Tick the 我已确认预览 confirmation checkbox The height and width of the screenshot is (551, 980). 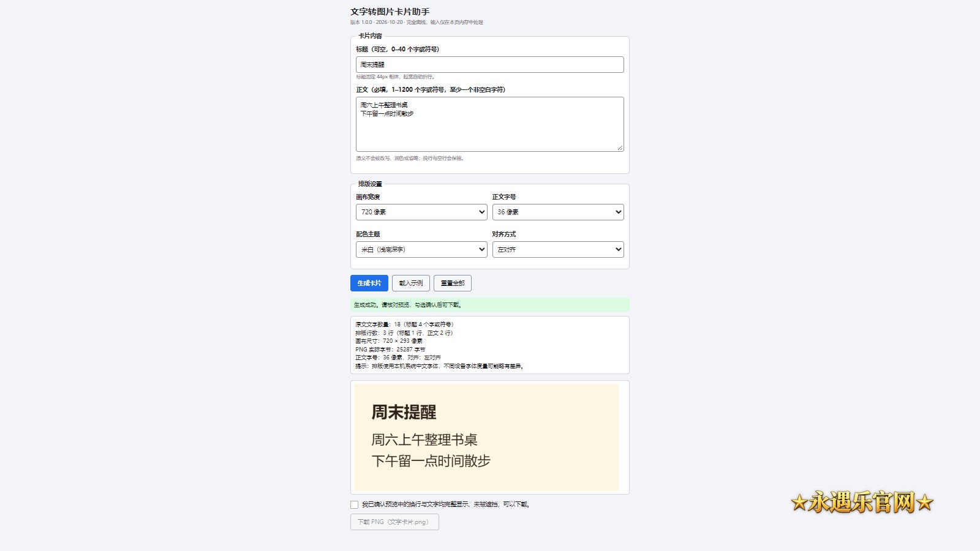pos(354,504)
